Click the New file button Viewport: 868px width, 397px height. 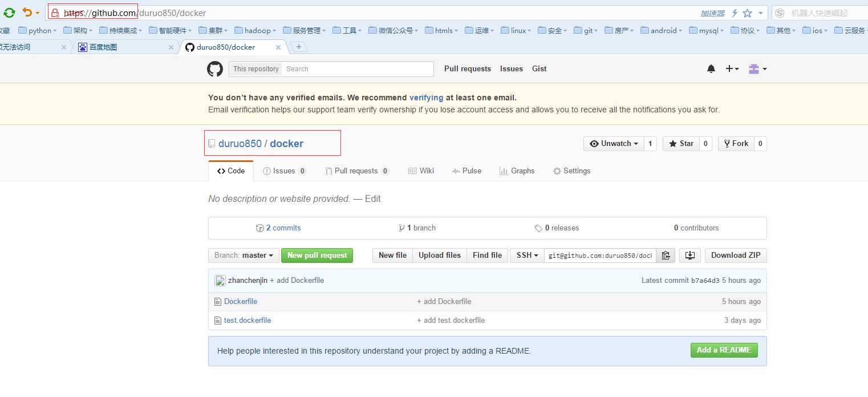point(392,256)
